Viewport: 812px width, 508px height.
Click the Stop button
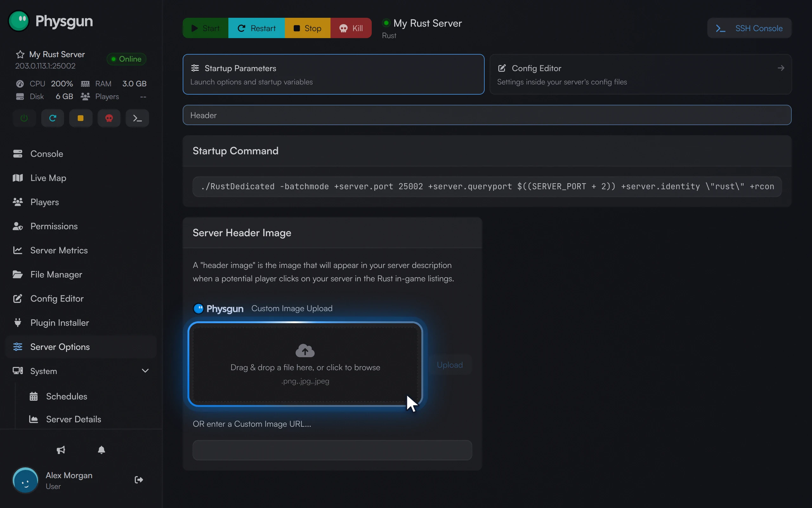(307, 28)
